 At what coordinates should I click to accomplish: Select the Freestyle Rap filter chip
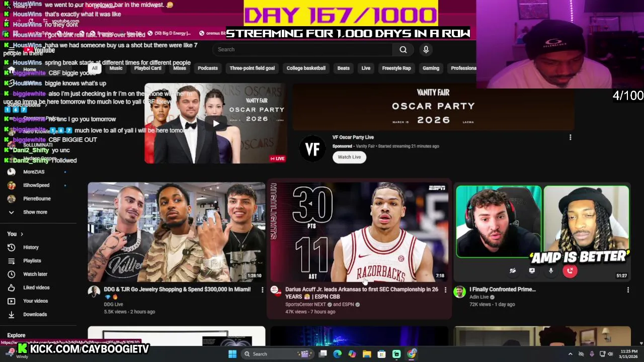tap(396, 68)
